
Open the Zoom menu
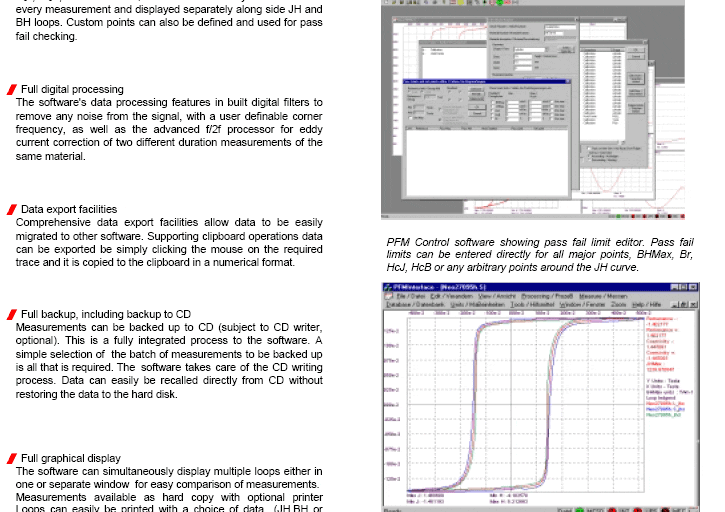(x=618, y=305)
